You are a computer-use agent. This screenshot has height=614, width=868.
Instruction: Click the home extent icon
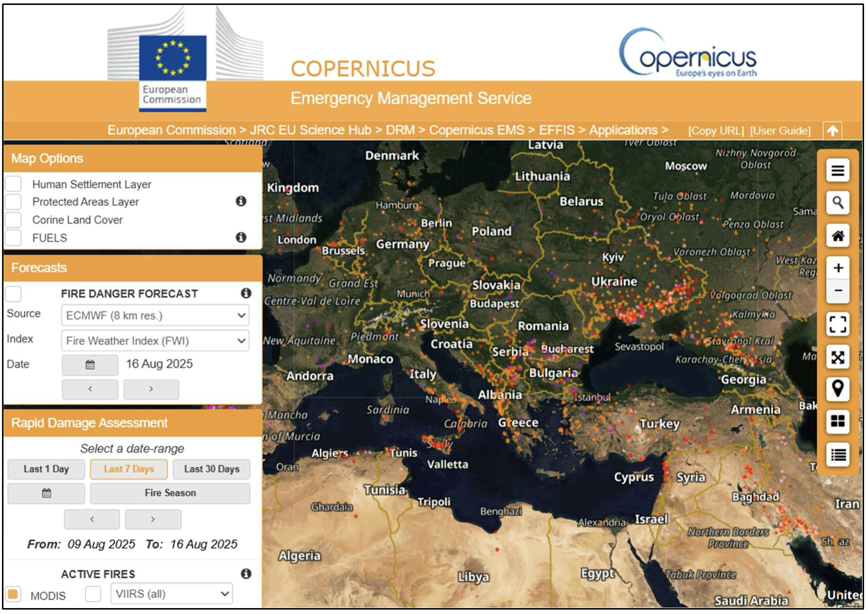(x=837, y=236)
